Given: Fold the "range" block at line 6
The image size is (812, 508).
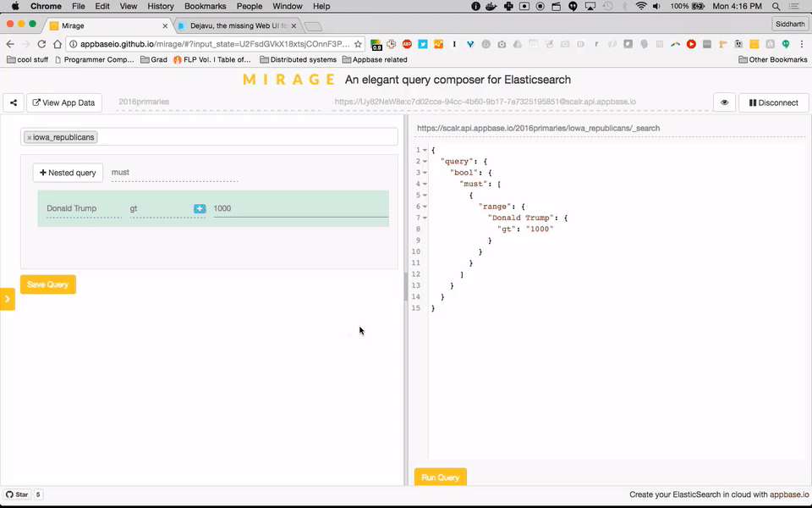Looking at the screenshot, I should coord(425,207).
